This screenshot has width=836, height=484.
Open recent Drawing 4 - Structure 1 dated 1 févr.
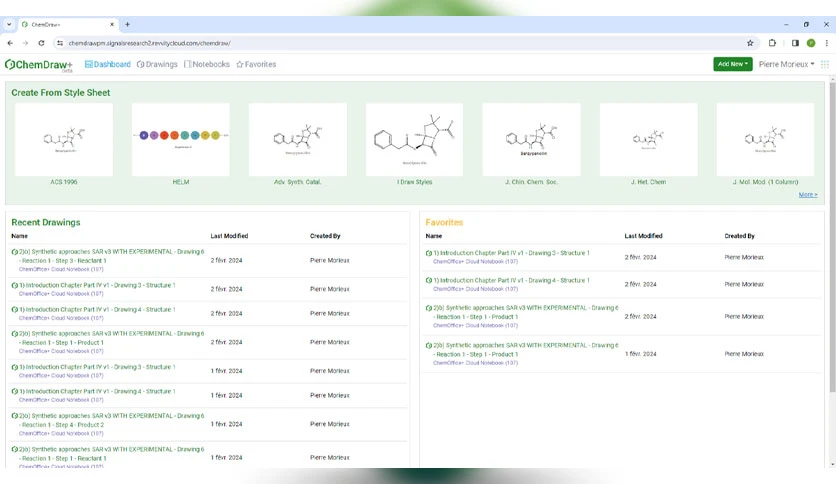(97, 392)
